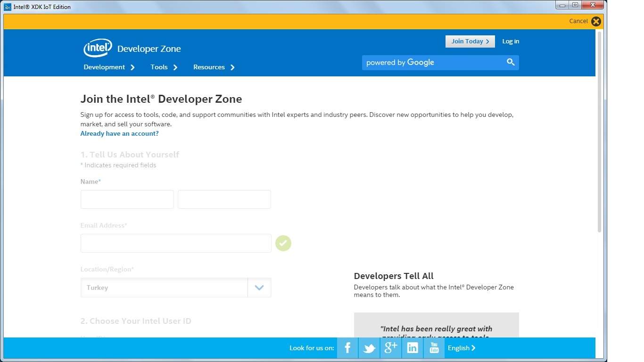
Task: Click the '1. Tell Us About Yourself' heading
Action: [x=130, y=155]
